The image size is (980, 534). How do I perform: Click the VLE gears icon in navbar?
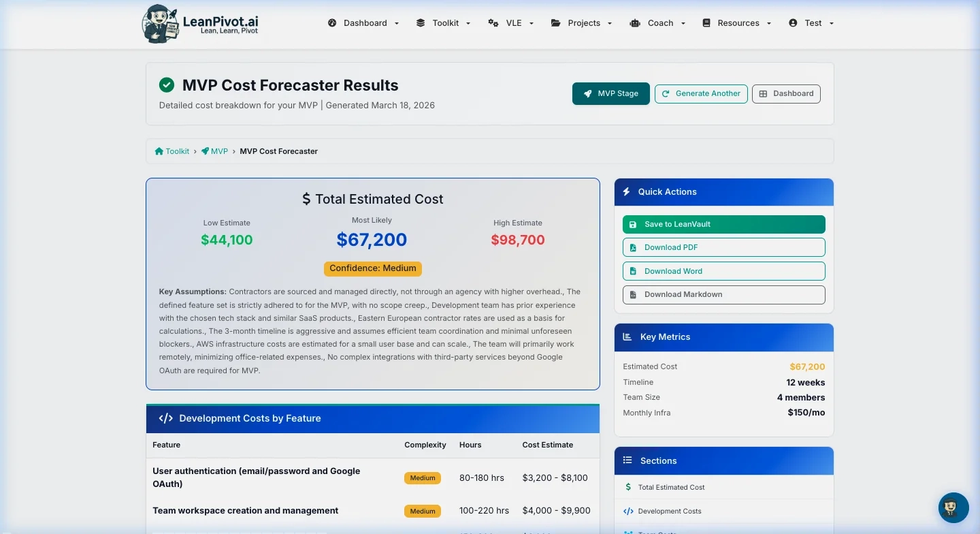click(493, 22)
